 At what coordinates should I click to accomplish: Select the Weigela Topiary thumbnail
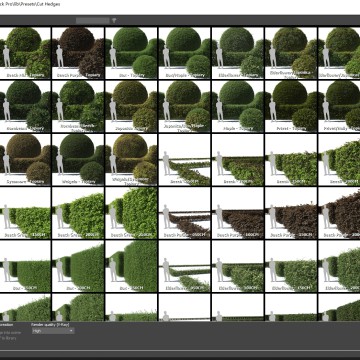point(78,159)
